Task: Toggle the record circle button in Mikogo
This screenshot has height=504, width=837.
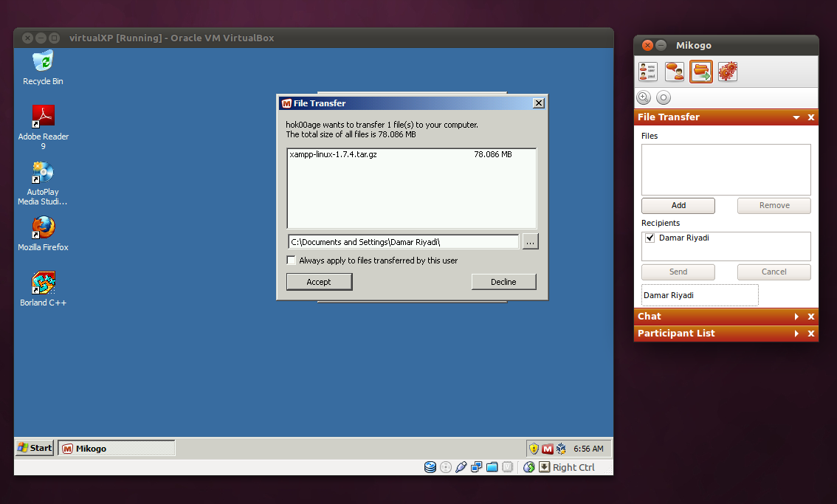Action: pyautogui.click(x=663, y=97)
